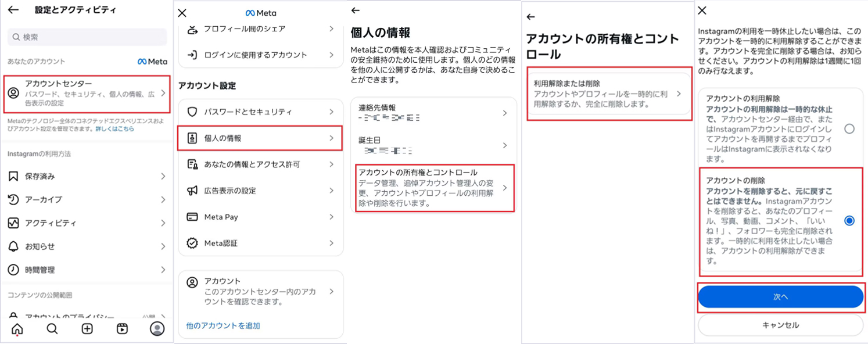Screen dimensions: 868x344
Task: Tap the back arrow beside 設定とアクティビティ
Action: (13, 10)
